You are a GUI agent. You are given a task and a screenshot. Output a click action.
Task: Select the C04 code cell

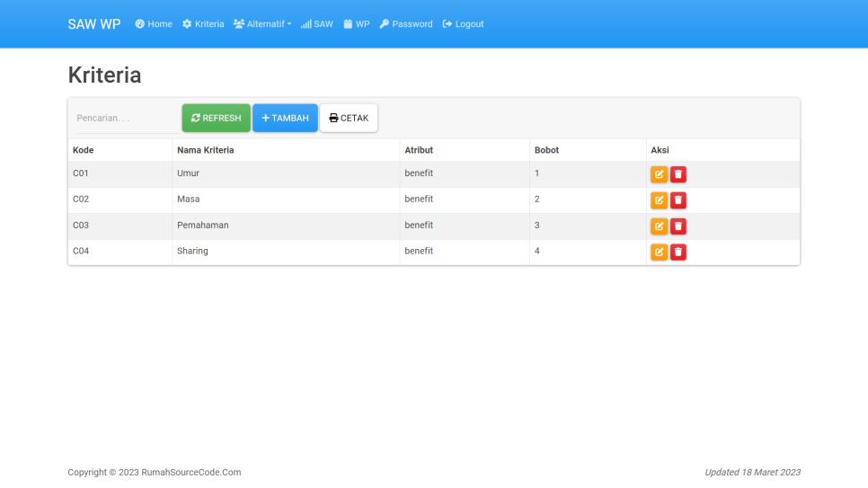(x=120, y=252)
